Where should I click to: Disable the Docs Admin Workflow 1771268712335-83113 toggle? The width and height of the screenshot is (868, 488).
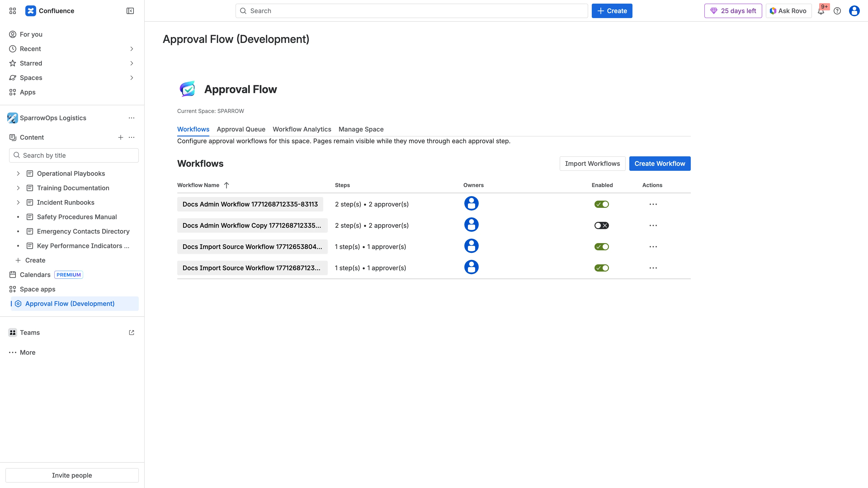pos(602,204)
